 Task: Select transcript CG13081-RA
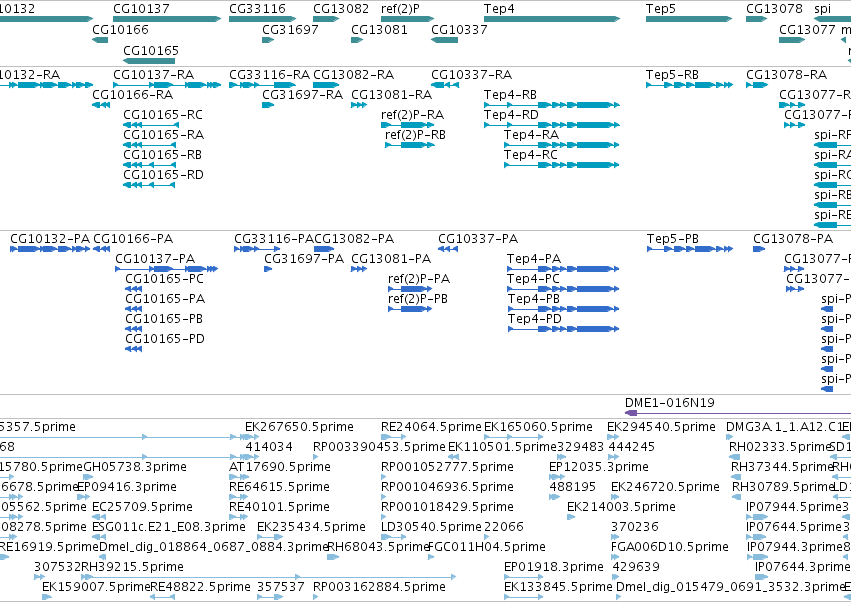(392, 94)
